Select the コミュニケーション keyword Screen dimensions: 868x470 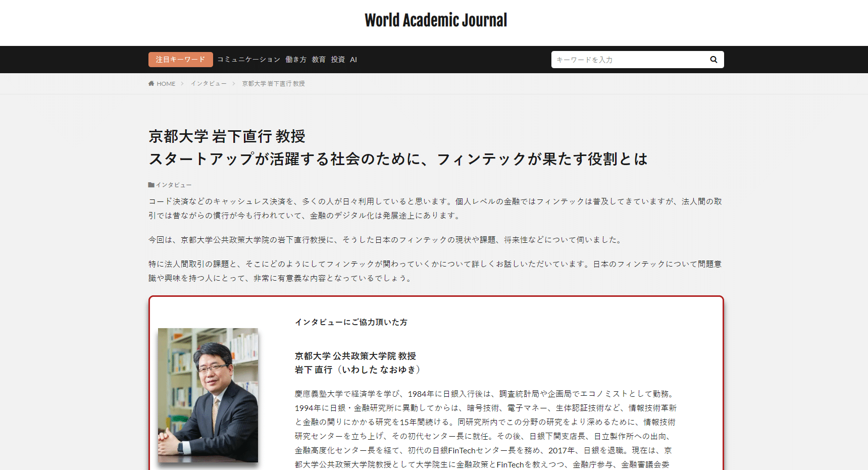point(249,60)
